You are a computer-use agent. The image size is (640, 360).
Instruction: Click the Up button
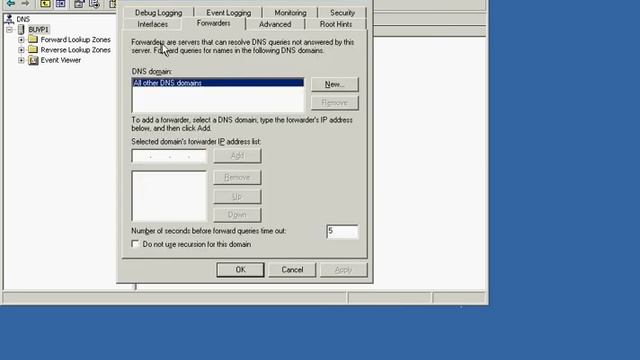237,197
